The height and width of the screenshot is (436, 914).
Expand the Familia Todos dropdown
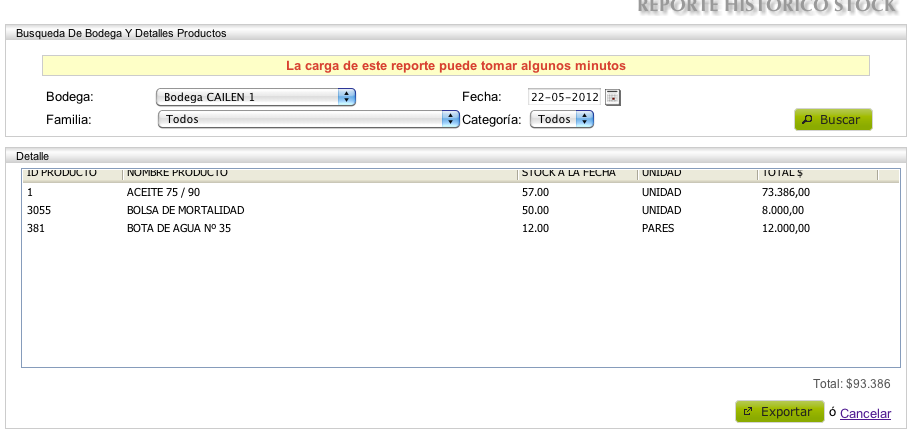[308, 119]
